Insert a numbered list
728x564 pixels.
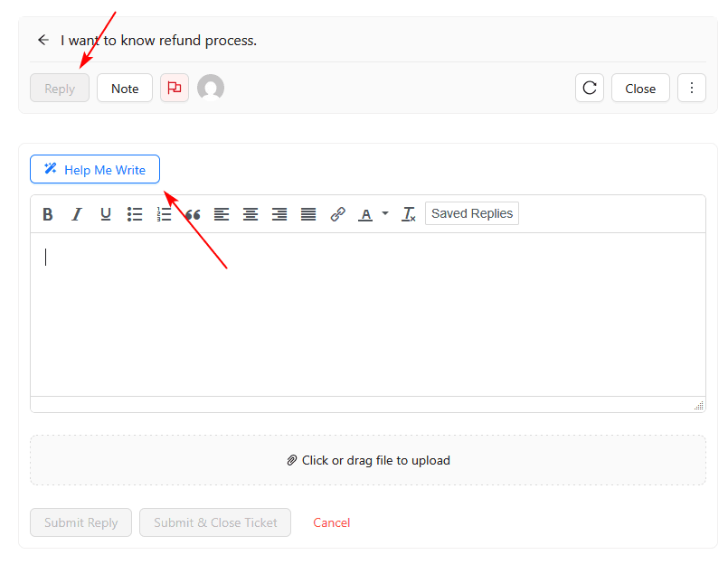click(x=164, y=214)
